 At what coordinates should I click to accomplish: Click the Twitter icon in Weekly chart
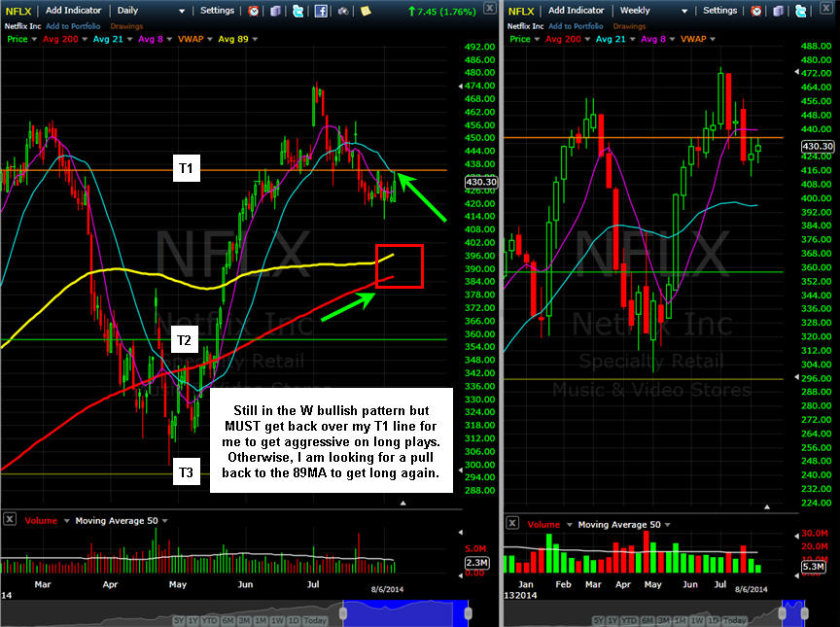coord(800,11)
